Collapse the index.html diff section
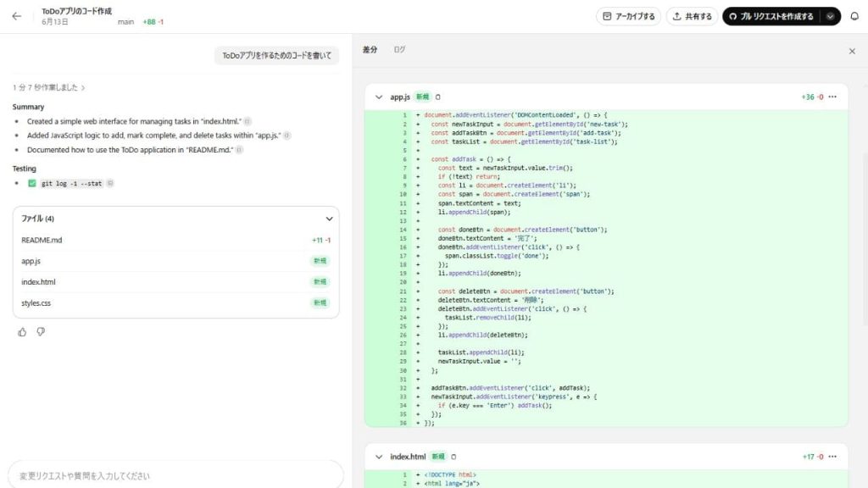Image resolution: width=868 pixels, height=488 pixels. pyautogui.click(x=379, y=457)
